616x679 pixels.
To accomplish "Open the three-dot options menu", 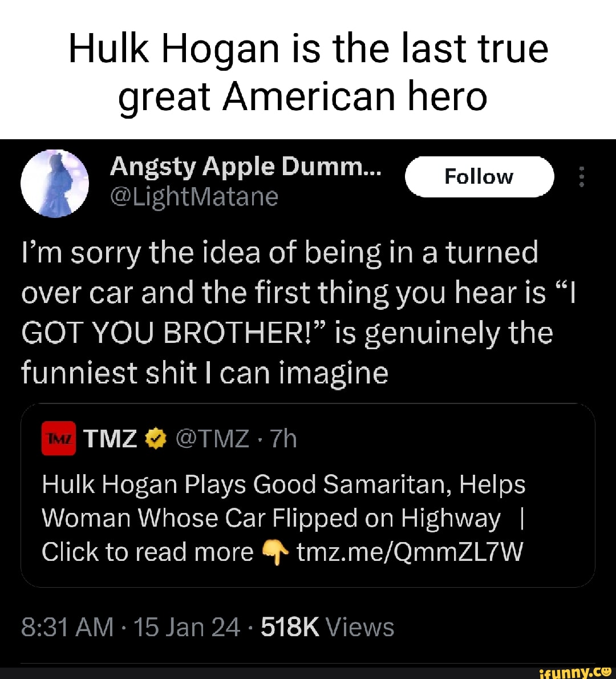I will [582, 177].
